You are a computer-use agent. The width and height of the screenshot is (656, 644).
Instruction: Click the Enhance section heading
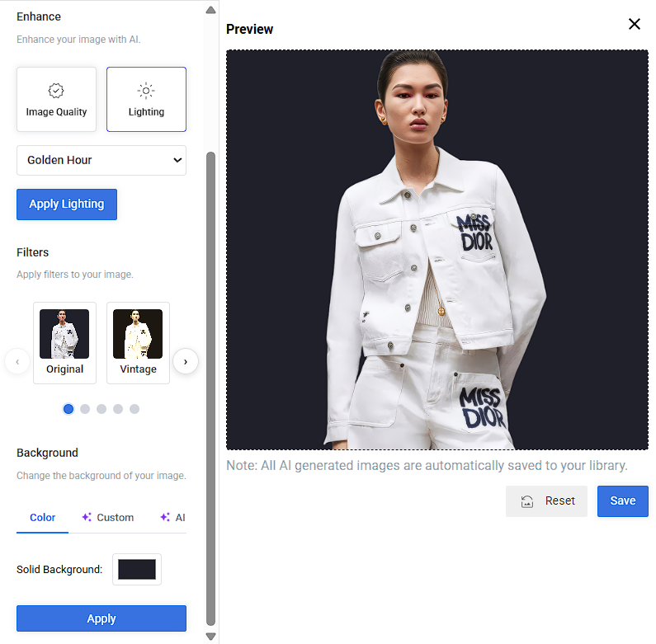click(39, 16)
